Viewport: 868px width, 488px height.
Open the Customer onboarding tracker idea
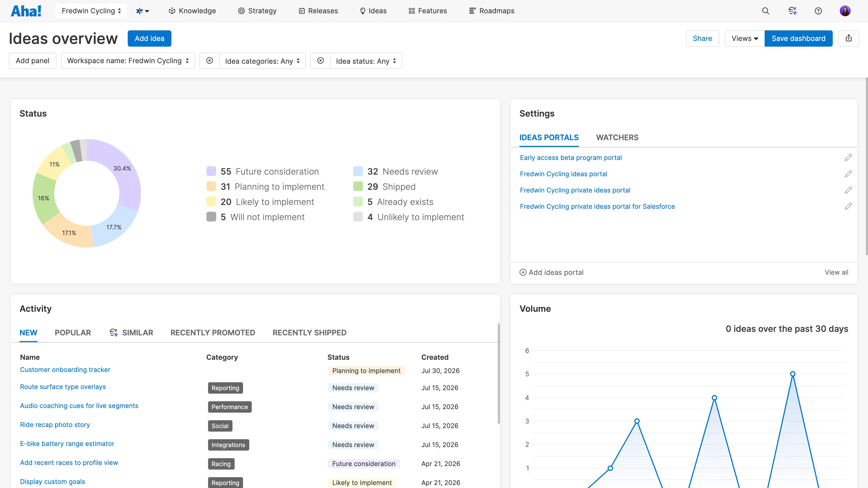[65, 370]
